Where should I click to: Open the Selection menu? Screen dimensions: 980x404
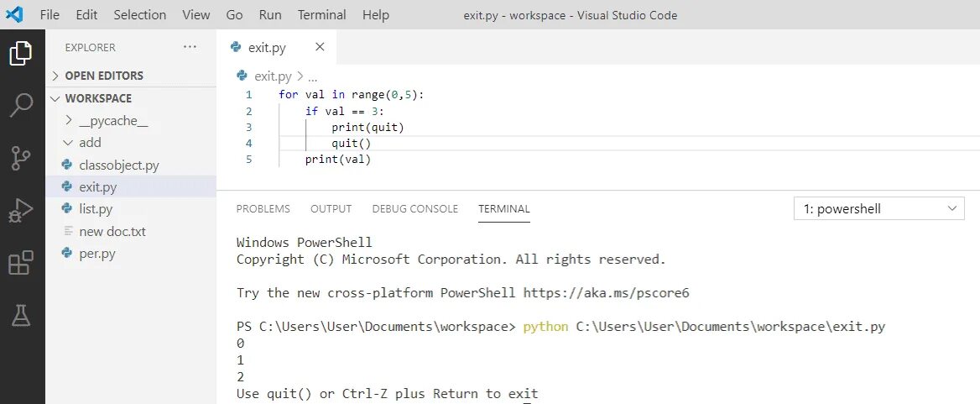(139, 15)
